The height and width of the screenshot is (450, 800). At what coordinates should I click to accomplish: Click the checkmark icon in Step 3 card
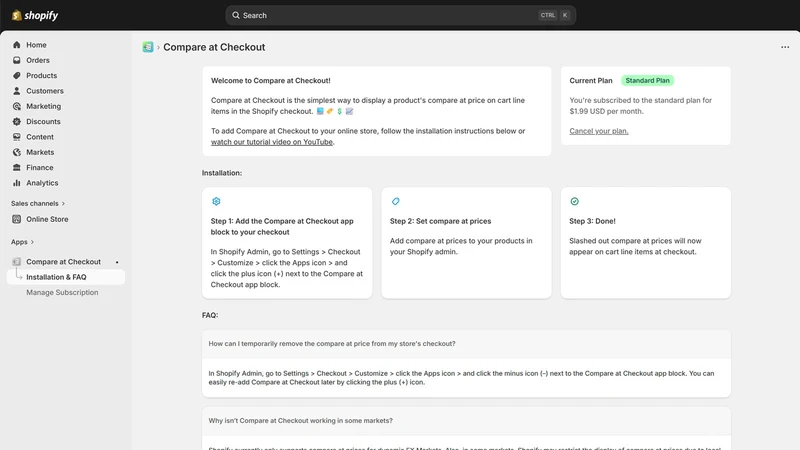[x=574, y=202]
